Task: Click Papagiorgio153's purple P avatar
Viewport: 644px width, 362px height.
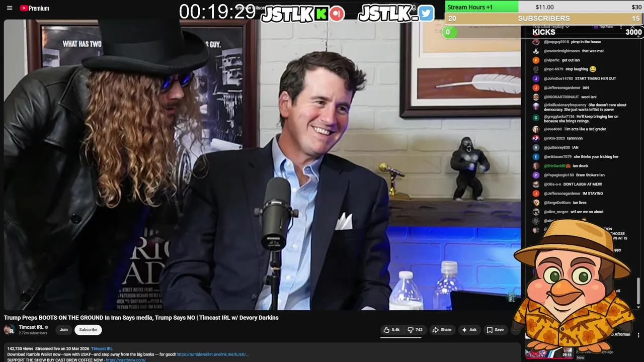Action: [x=536, y=175]
